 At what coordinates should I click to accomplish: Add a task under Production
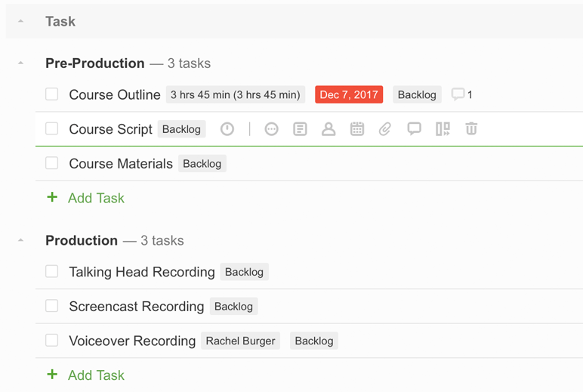(x=96, y=375)
